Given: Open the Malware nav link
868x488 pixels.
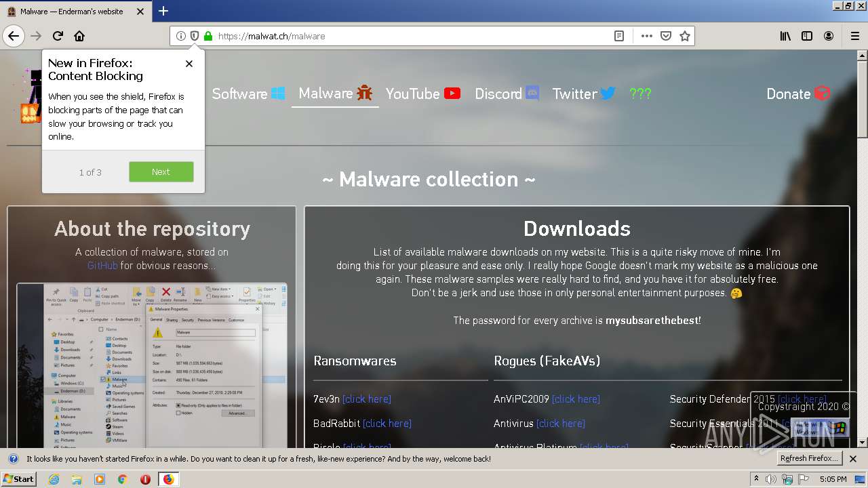Looking at the screenshot, I should [336, 94].
